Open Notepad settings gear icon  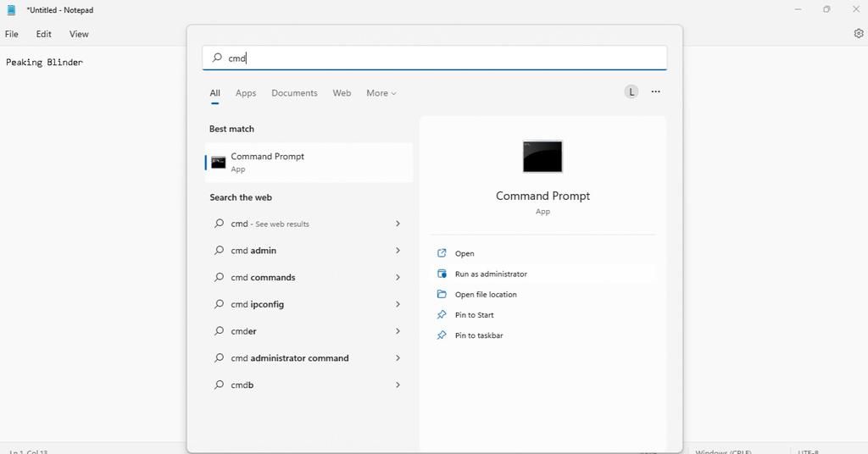pyautogui.click(x=859, y=33)
